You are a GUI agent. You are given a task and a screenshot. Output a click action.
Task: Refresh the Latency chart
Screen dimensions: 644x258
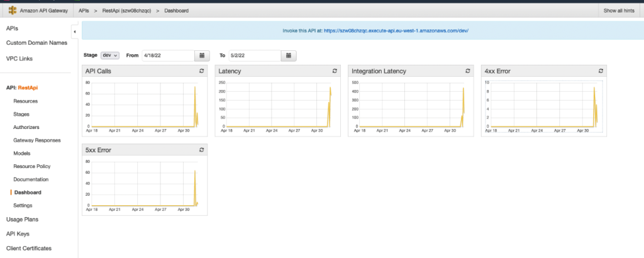tap(335, 71)
